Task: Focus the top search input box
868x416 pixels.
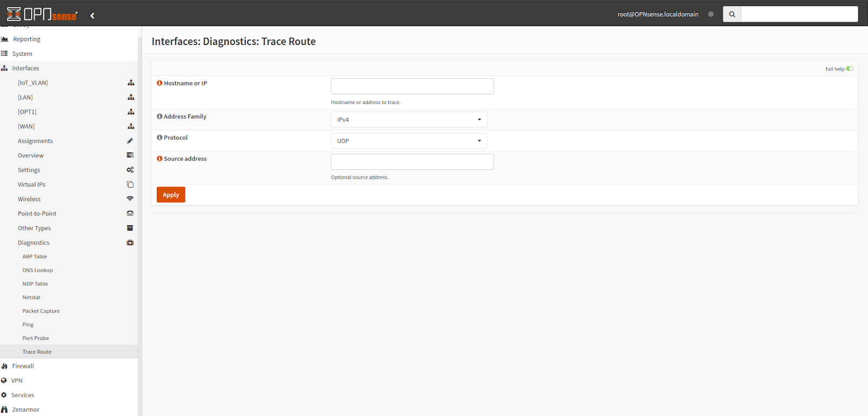Action: [800, 14]
